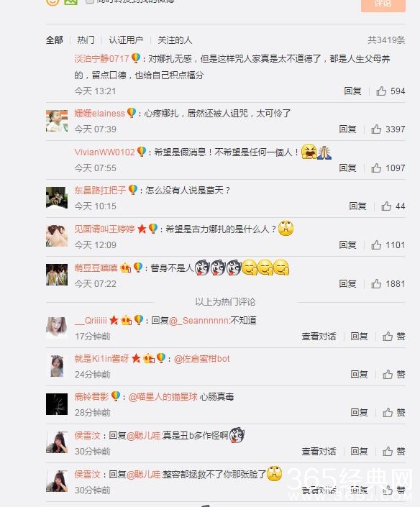Click thumbs-up showing 1881 likes
Image resolution: width=420 pixels, height=507 pixels.
pyautogui.click(x=388, y=284)
